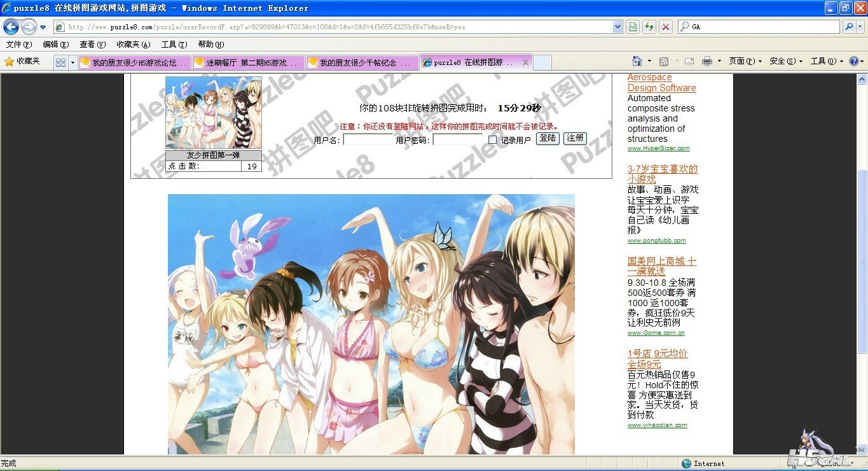Screen dimensions: 868x471
Task: Click the page vertical scrollbar thumb
Action: coord(862,261)
